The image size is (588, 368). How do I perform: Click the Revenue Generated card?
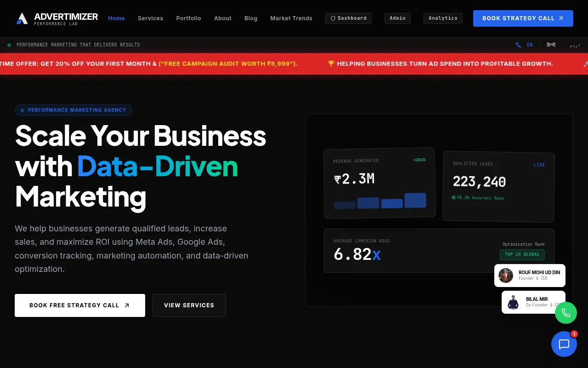379,183
